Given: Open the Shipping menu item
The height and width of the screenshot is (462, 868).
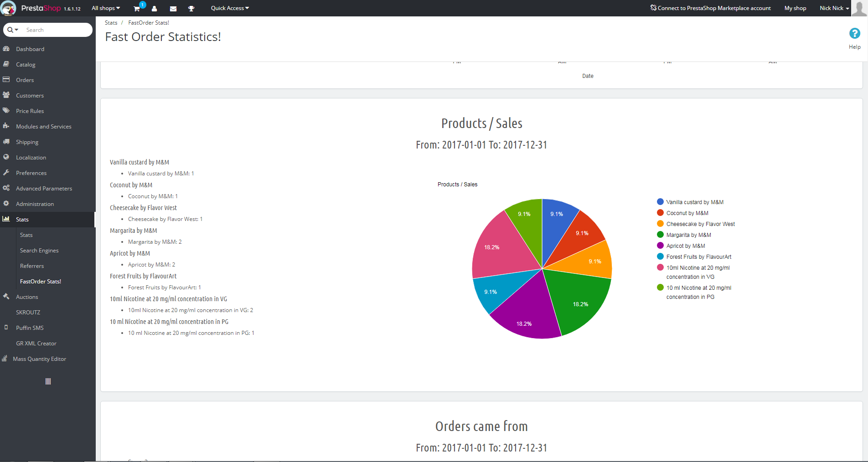Looking at the screenshot, I should pos(27,142).
